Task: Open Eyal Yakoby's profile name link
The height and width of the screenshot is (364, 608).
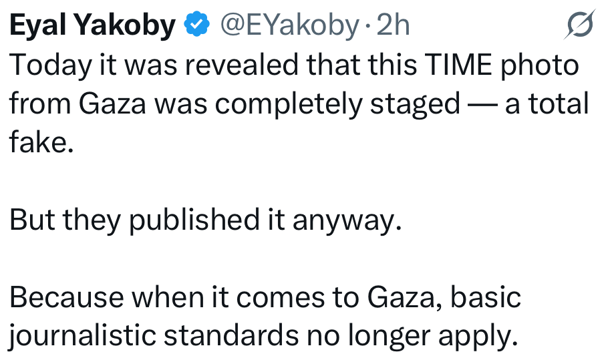Action: tap(93, 25)
